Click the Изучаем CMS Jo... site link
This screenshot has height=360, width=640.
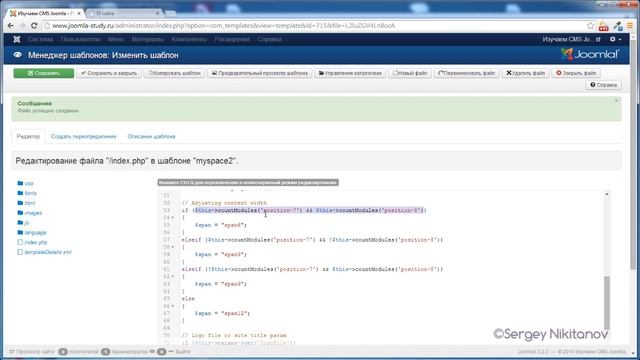point(571,39)
